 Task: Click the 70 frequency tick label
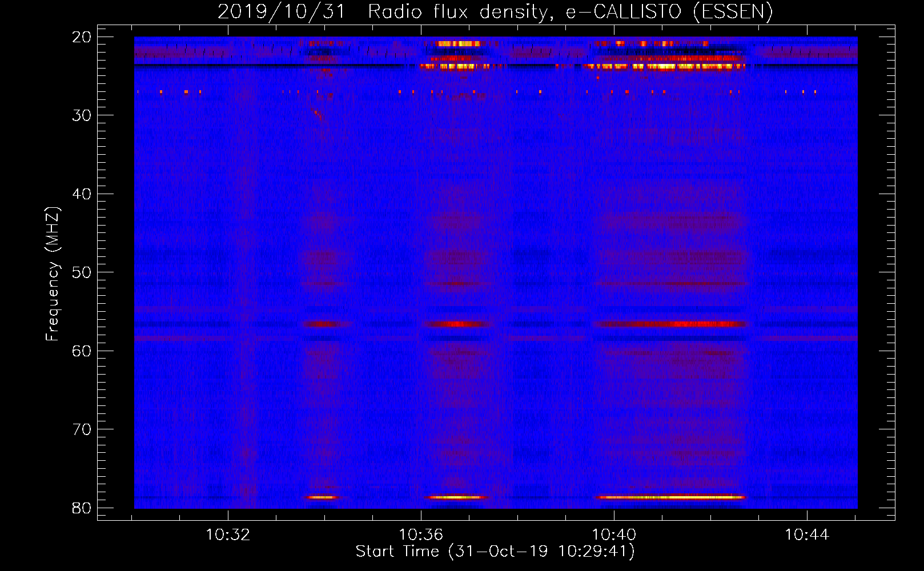click(x=82, y=429)
